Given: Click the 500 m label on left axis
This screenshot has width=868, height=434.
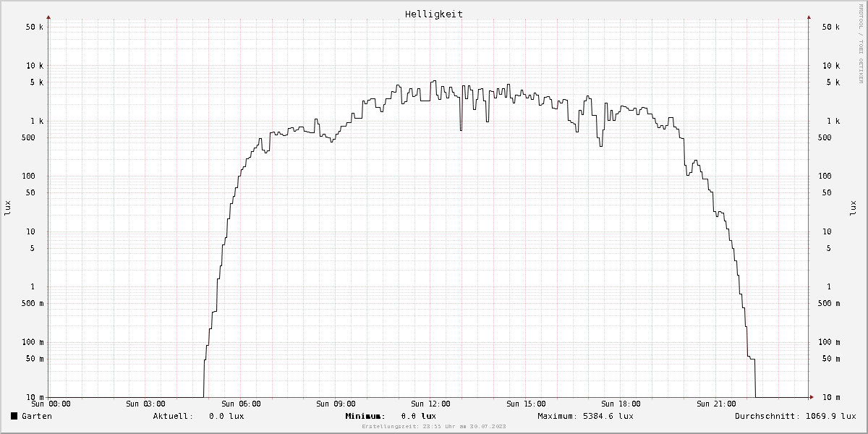Looking at the screenshot, I should click(33, 304).
